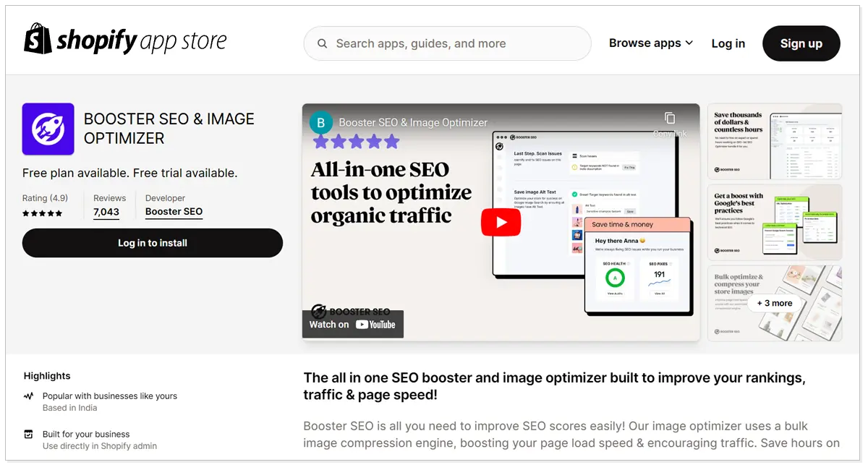868x470 pixels.
Task: Click the Popular with businesses highlight icon
Action: [28, 396]
